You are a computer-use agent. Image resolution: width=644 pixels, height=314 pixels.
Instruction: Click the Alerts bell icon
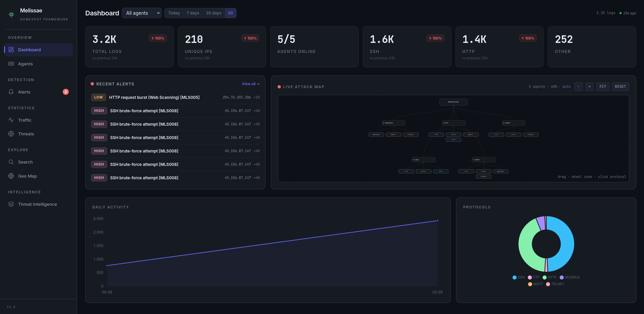point(11,92)
